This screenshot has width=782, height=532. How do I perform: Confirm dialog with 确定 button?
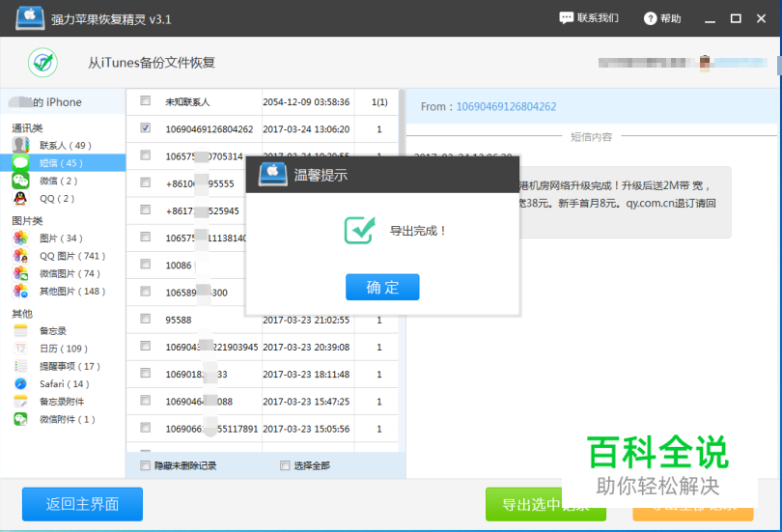tap(382, 287)
